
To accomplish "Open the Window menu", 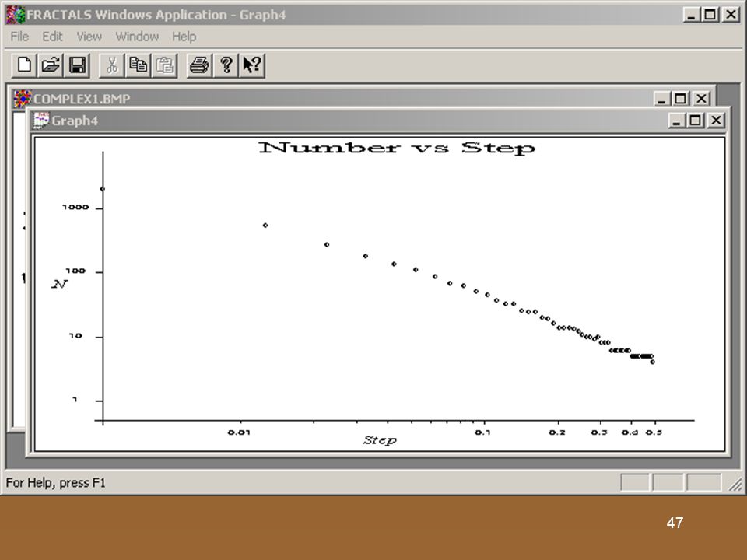I will tap(137, 37).
